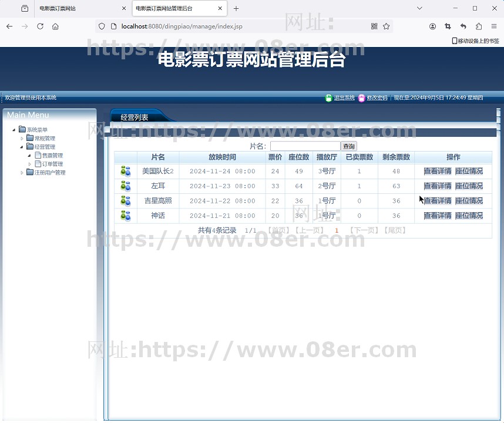Click the 修改密码 link

(x=377, y=98)
